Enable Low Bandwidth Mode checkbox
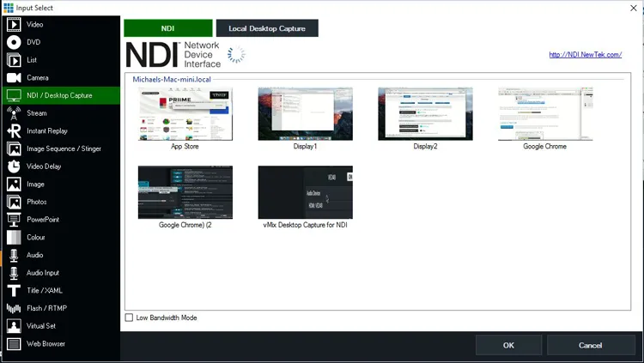The height and width of the screenshot is (363, 644). coord(129,318)
